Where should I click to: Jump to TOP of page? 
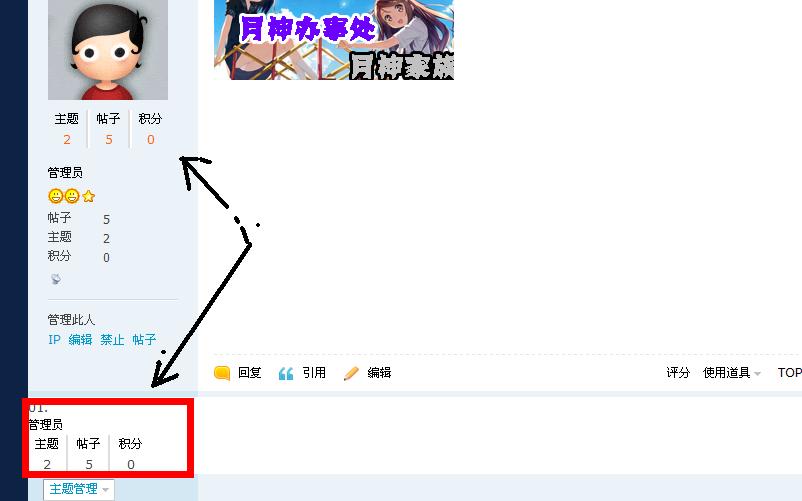(789, 373)
